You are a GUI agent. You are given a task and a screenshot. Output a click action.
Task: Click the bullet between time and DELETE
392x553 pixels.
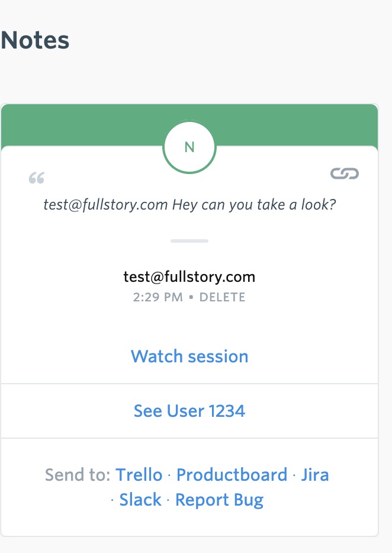(x=191, y=297)
